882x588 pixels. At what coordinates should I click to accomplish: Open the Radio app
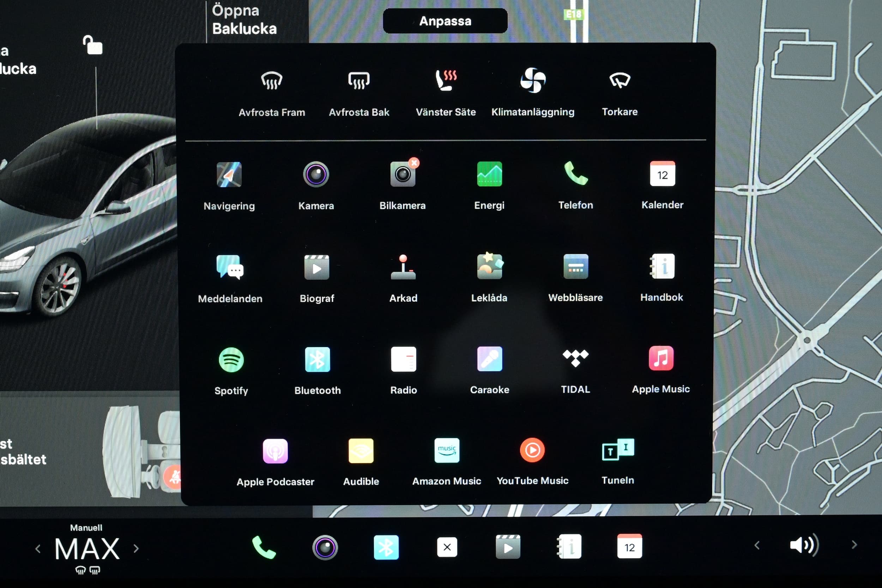404,359
